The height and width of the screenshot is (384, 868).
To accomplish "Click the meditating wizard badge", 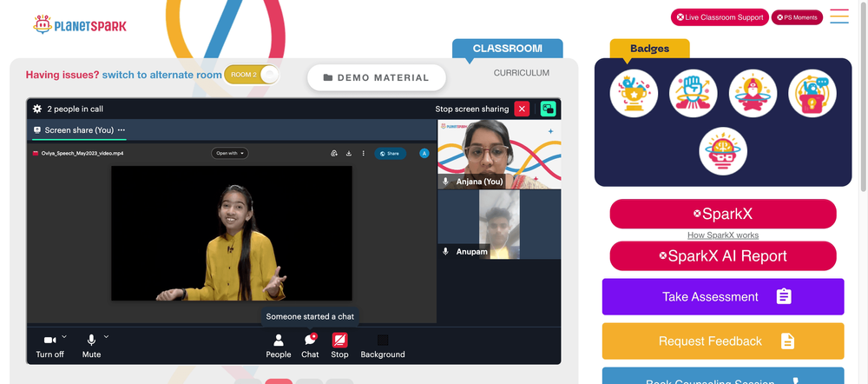I will 753,93.
